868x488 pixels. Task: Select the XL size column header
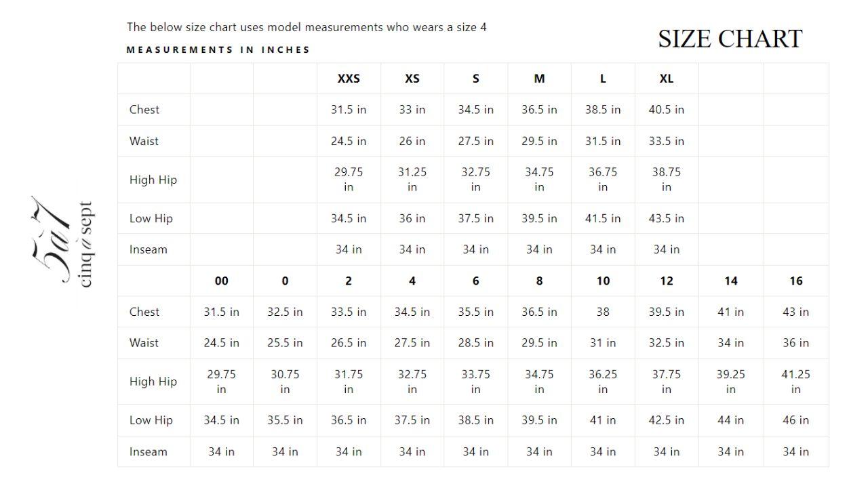(667, 79)
